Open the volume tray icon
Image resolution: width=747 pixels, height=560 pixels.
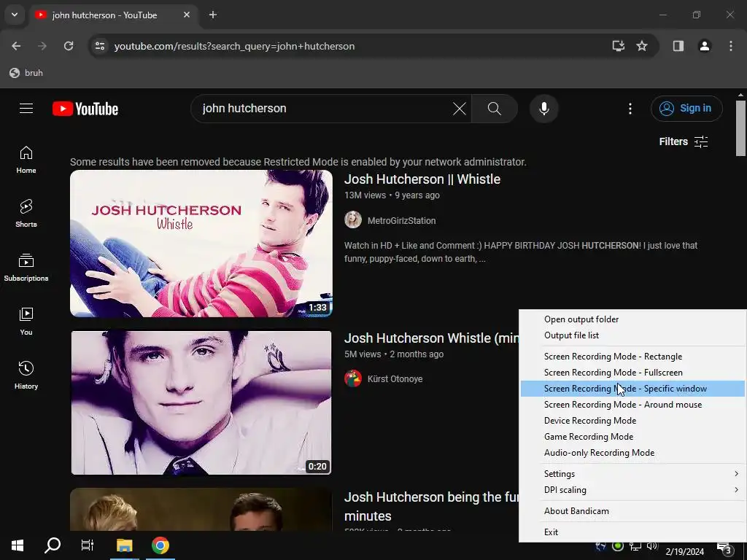652,546
